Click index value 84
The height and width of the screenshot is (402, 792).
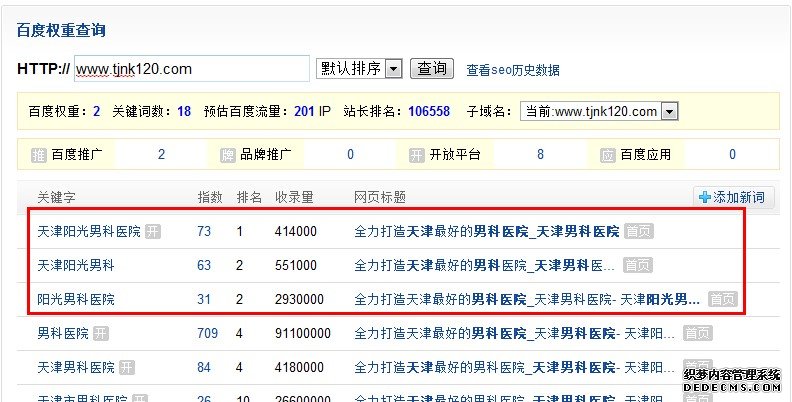pyautogui.click(x=204, y=367)
